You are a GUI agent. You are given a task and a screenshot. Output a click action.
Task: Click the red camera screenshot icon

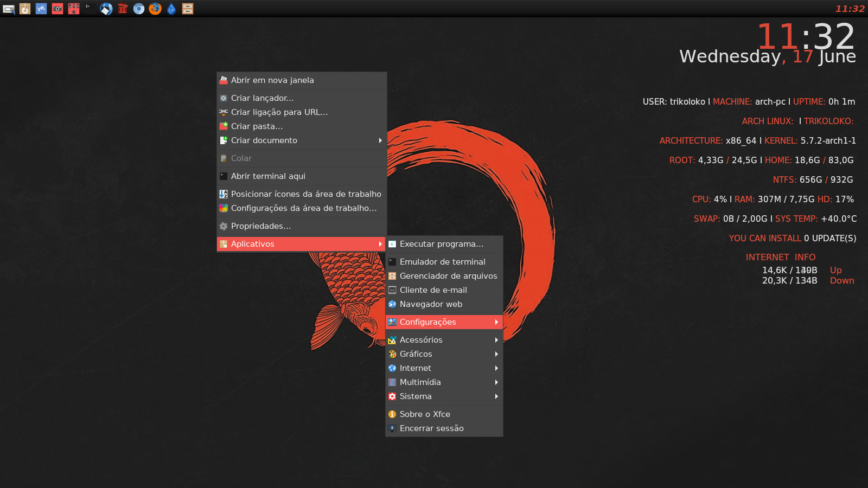pos(58,9)
